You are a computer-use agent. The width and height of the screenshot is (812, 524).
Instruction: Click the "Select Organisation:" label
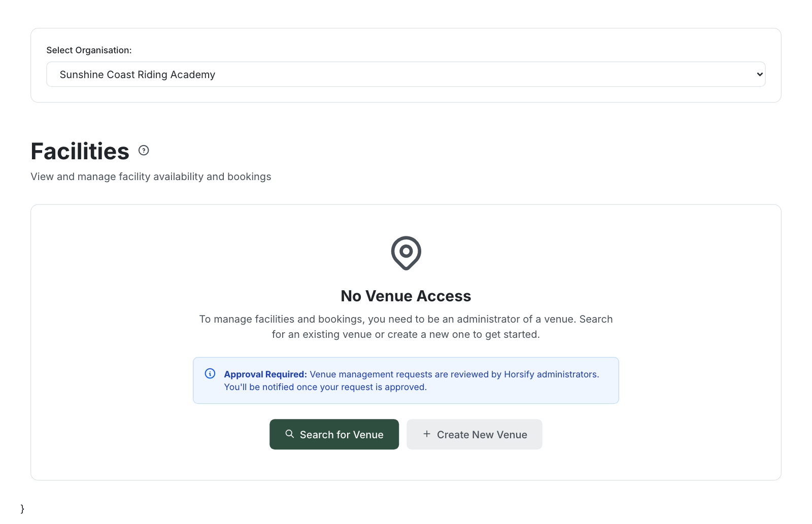point(89,50)
